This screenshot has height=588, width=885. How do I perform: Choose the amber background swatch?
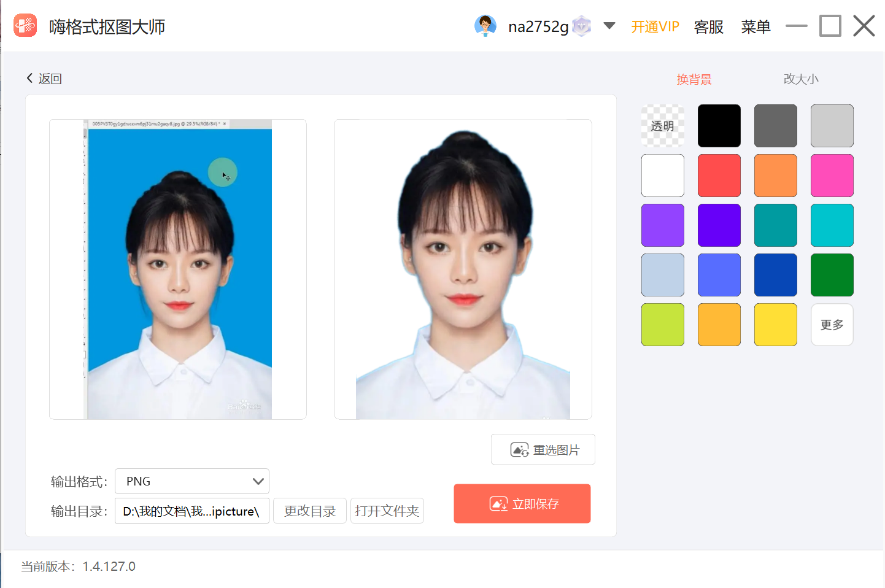[x=719, y=325]
